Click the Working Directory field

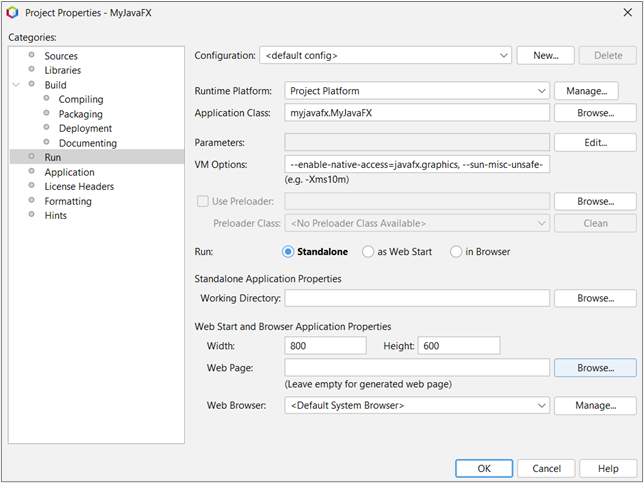click(x=417, y=298)
